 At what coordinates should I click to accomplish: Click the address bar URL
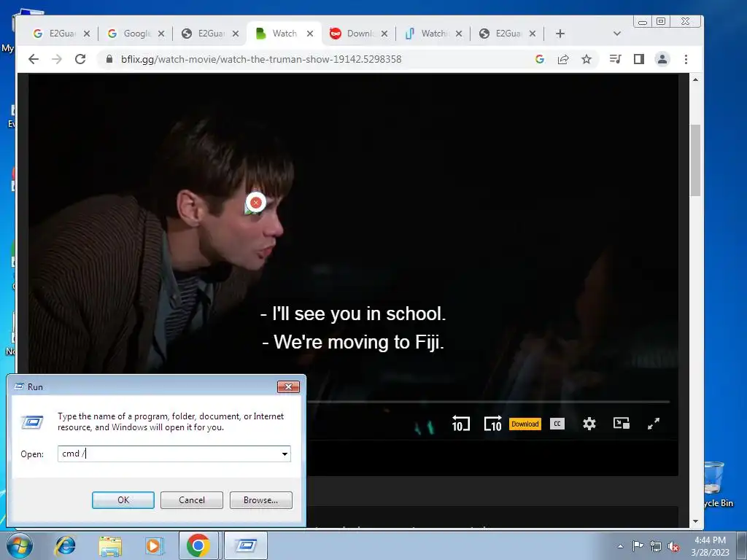pos(261,59)
